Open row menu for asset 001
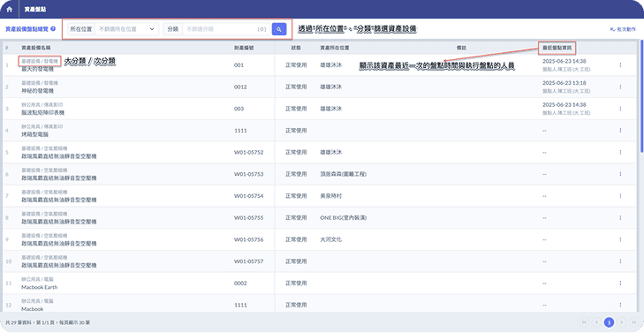The image size is (644, 333). click(620, 64)
